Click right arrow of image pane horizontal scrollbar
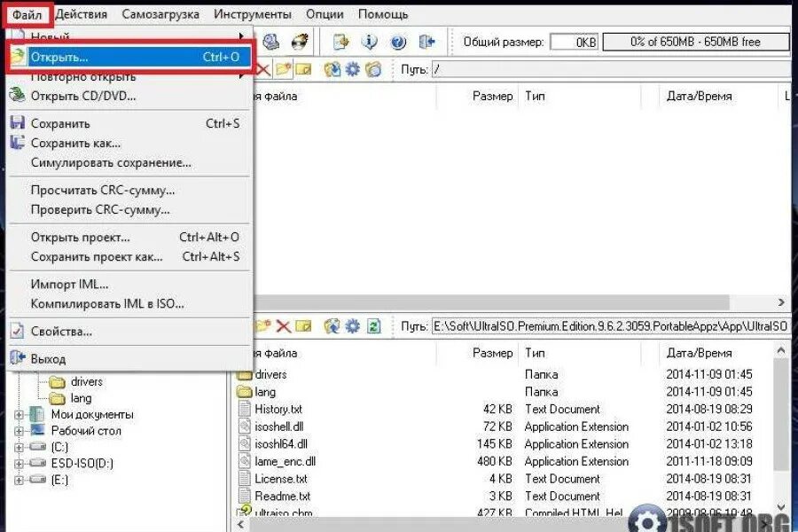 (781, 302)
